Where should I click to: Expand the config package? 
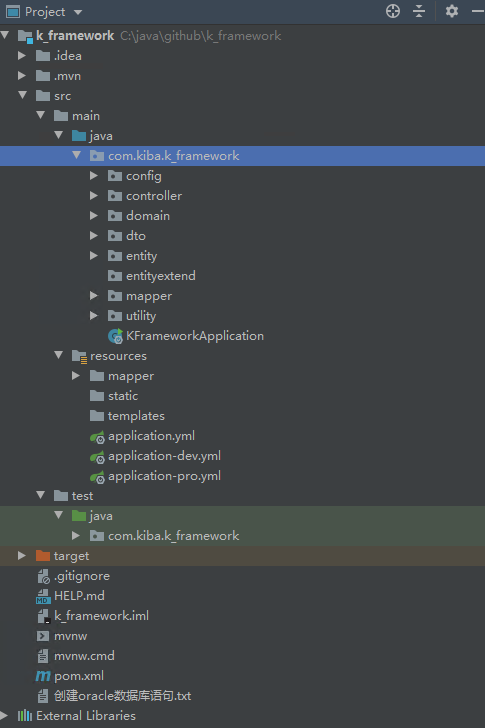point(94,176)
